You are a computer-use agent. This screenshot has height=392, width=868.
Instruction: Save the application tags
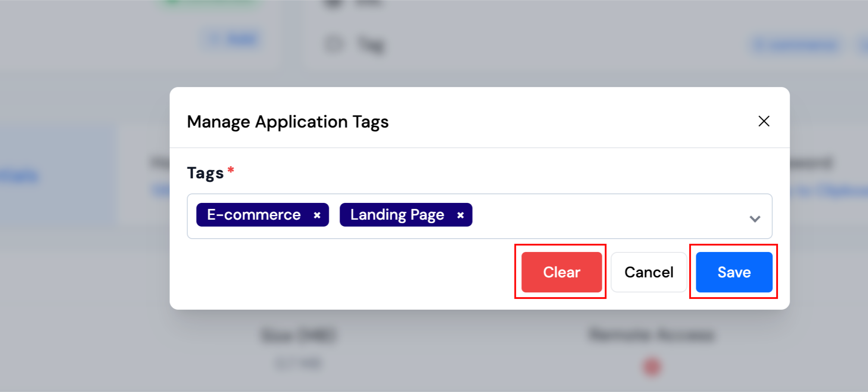734,272
